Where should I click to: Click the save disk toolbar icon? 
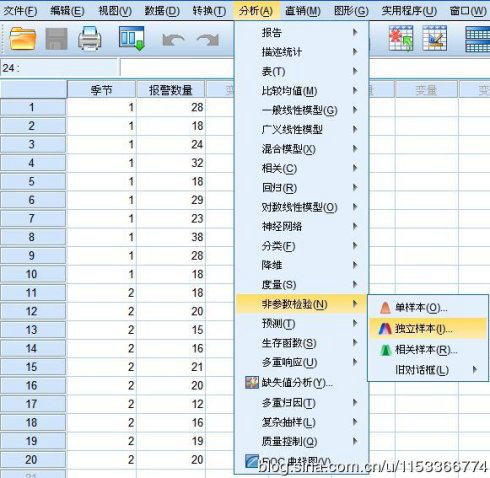point(56,39)
